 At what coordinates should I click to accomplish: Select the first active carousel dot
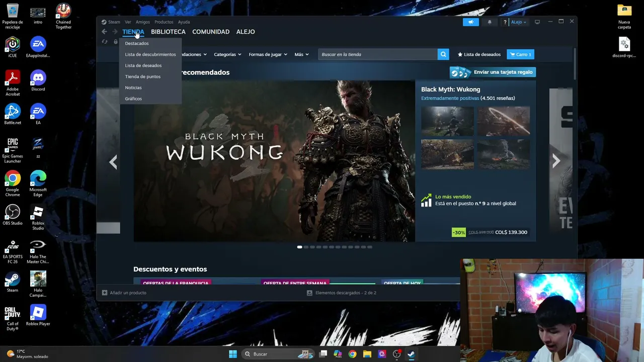tap(299, 247)
